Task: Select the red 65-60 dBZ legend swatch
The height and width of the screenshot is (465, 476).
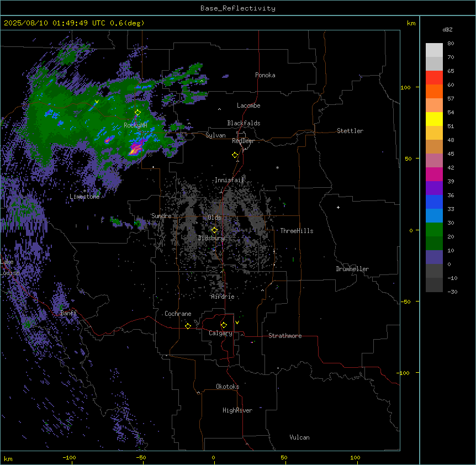Action: click(434, 78)
